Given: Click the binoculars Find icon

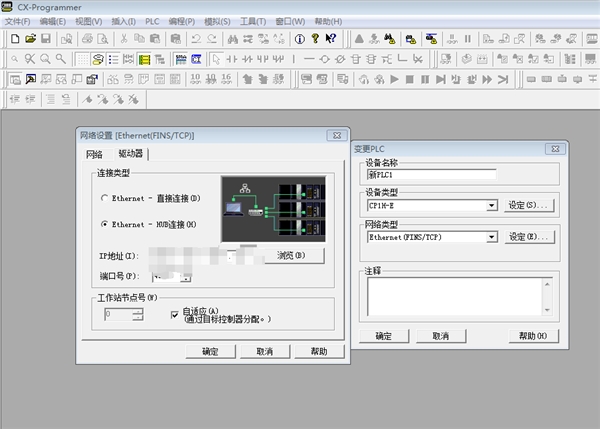Looking at the screenshot, I should pyautogui.click(x=233, y=39).
